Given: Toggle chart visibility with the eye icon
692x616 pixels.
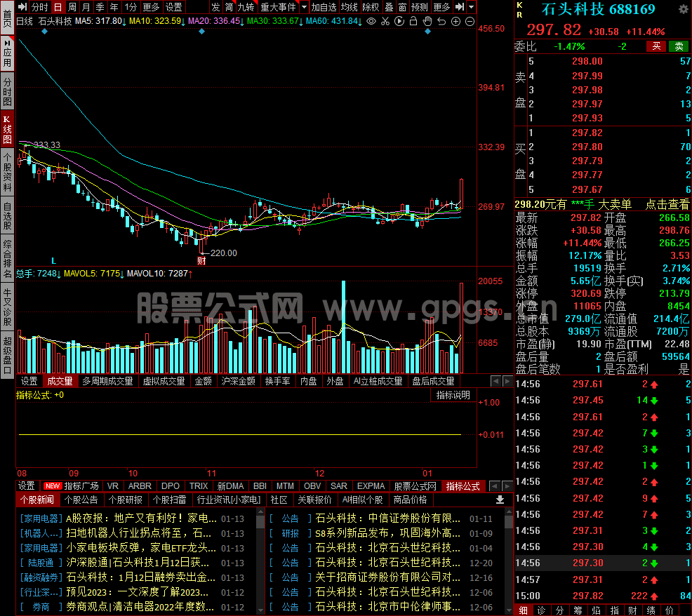Looking at the screenshot, I should tap(371, 21).
